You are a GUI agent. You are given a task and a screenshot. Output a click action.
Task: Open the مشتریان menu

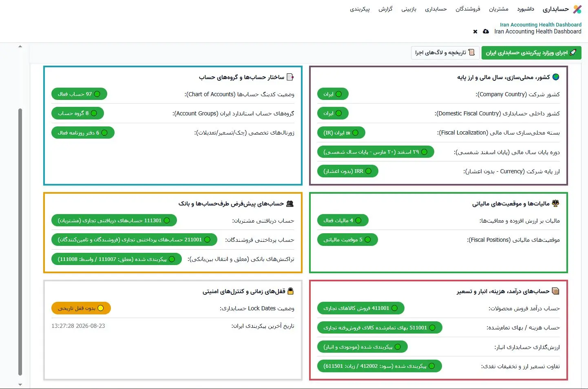pyautogui.click(x=499, y=9)
